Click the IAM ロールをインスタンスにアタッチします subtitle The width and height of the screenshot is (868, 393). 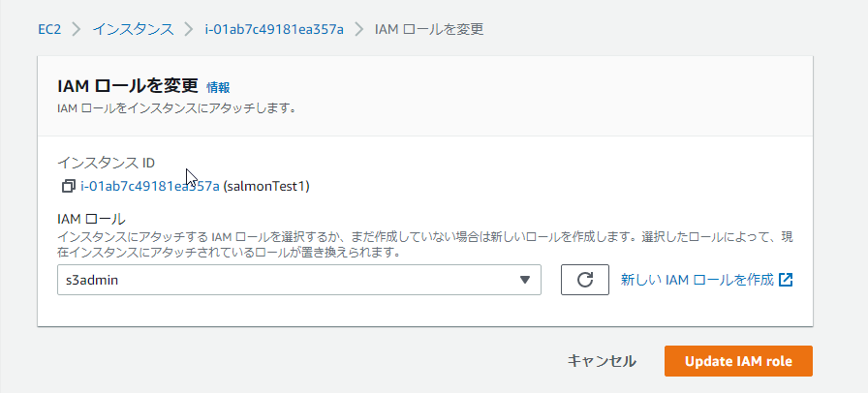coord(176,108)
